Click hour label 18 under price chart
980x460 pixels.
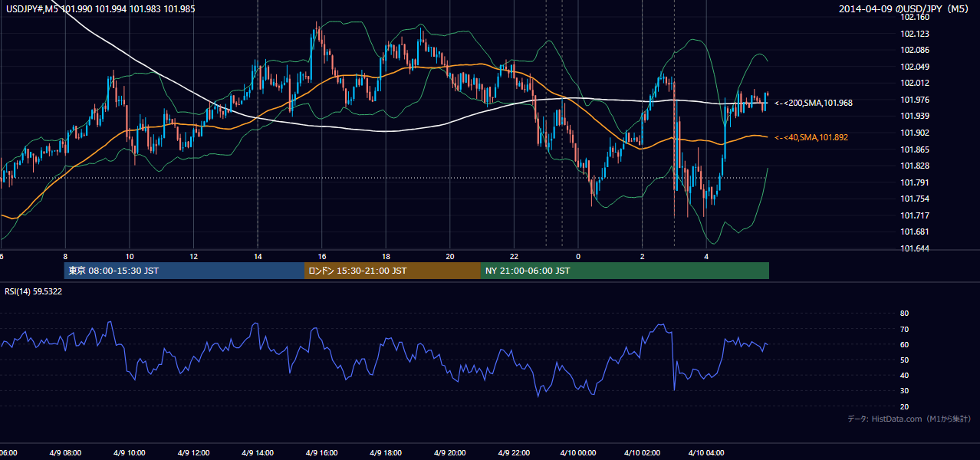(386, 257)
